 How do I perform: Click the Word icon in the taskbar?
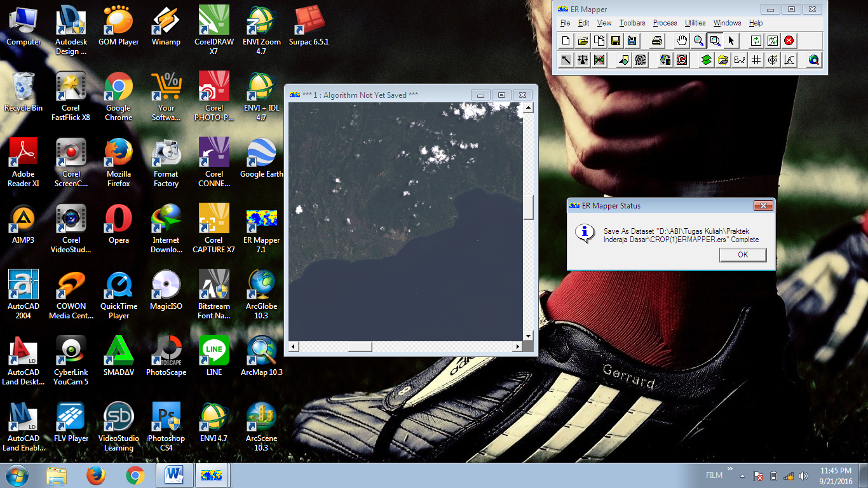[174, 475]
